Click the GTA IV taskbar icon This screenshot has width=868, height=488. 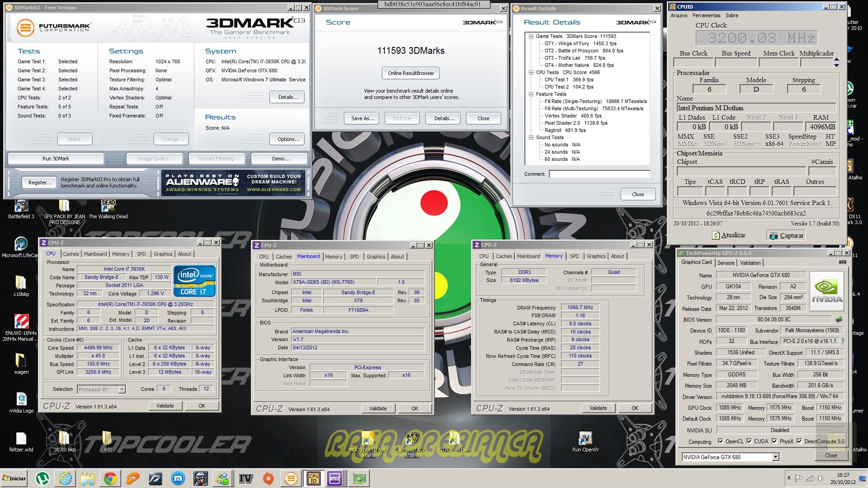pos(246,479)
